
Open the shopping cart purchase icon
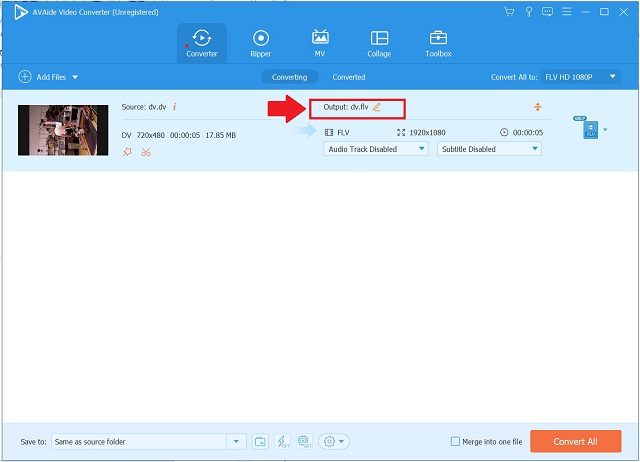click(x=509, y=12)
